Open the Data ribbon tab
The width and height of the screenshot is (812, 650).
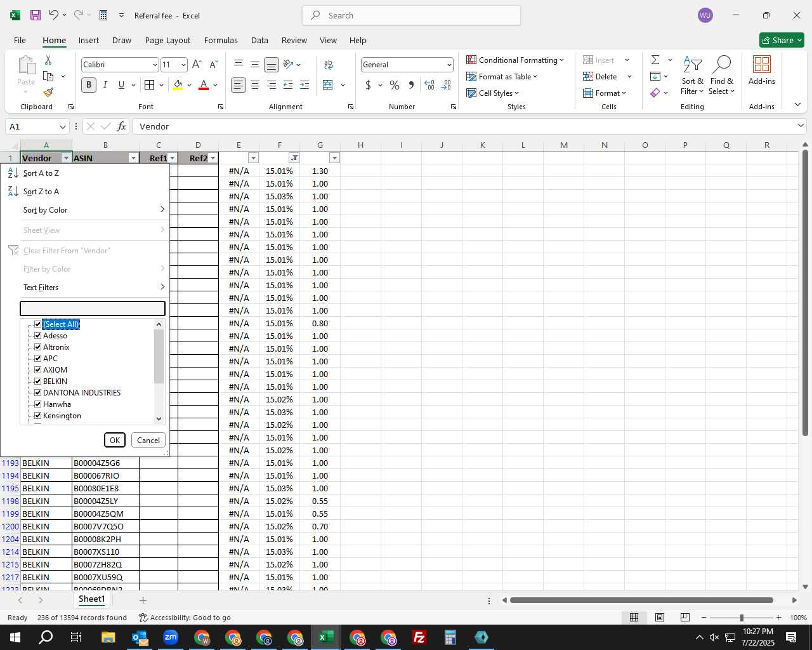(x=259, y=40)
